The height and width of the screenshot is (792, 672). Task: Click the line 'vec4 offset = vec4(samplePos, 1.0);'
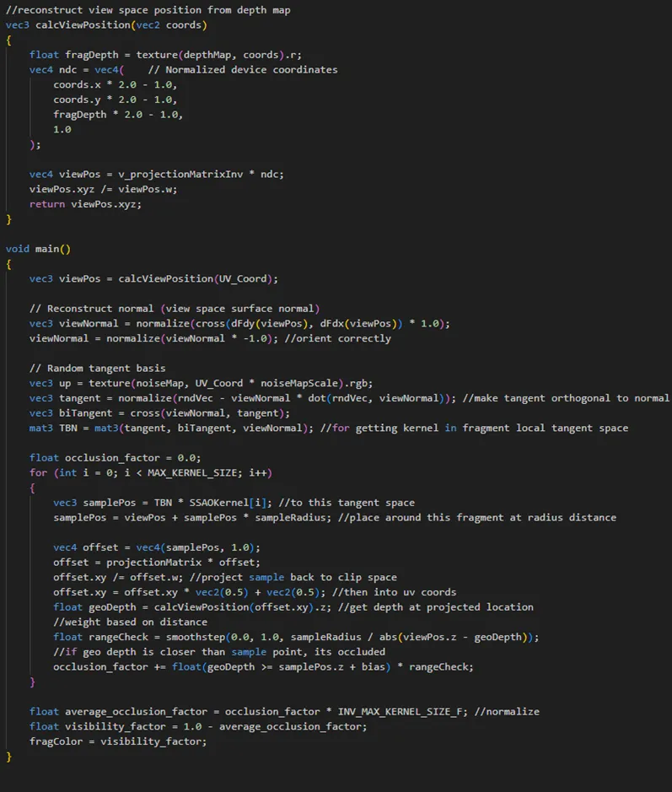coord(157,547)
